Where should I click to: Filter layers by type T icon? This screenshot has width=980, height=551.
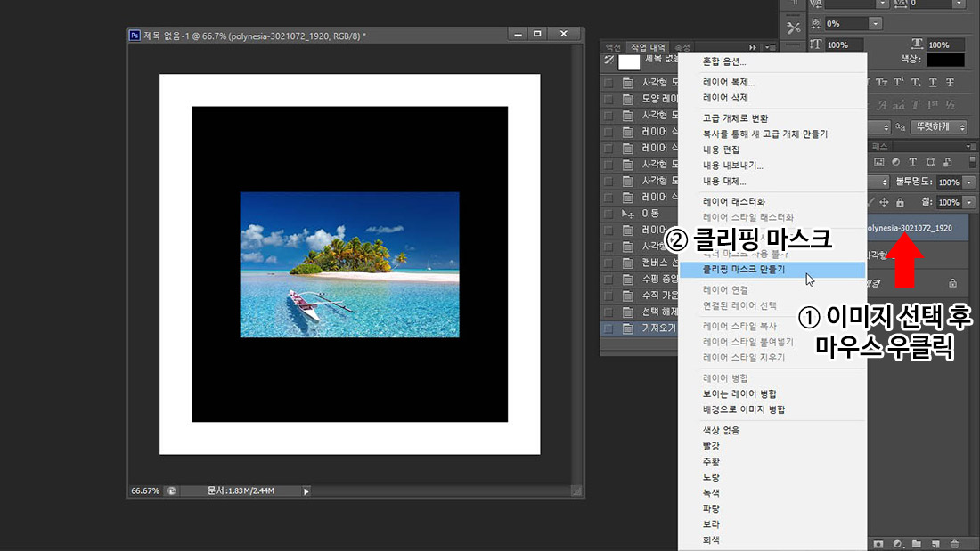pyautogui.click(x=912, y=162)
